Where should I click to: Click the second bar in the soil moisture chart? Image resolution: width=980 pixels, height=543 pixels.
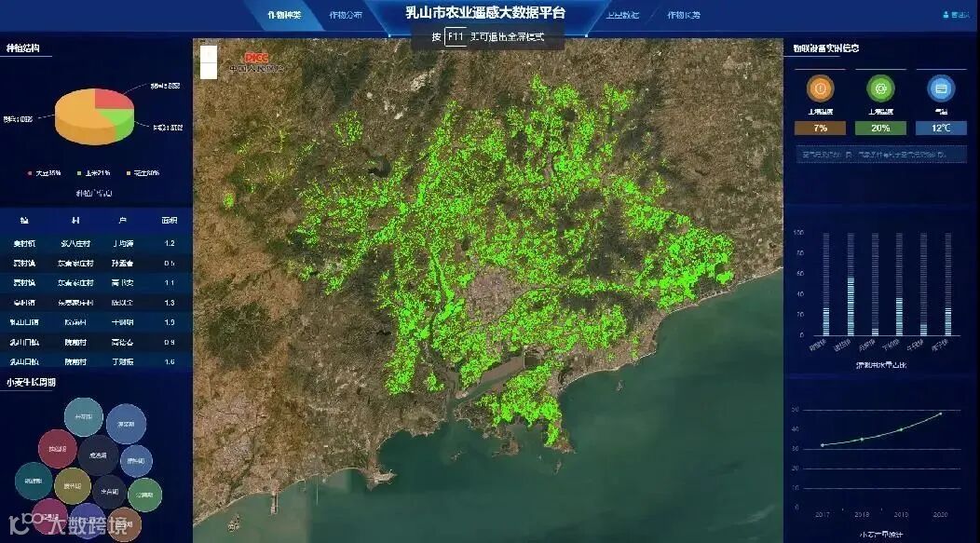tap(851, 284)
